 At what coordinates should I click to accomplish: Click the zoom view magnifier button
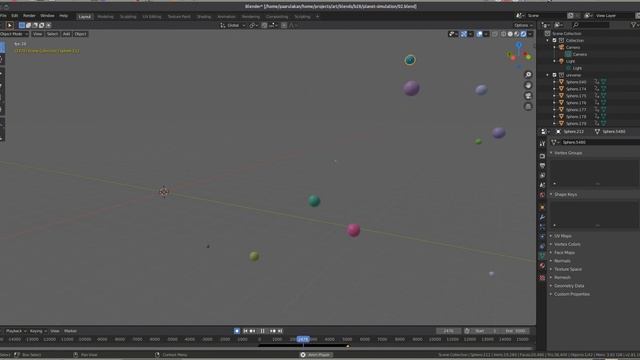click(x=528, y=75)
